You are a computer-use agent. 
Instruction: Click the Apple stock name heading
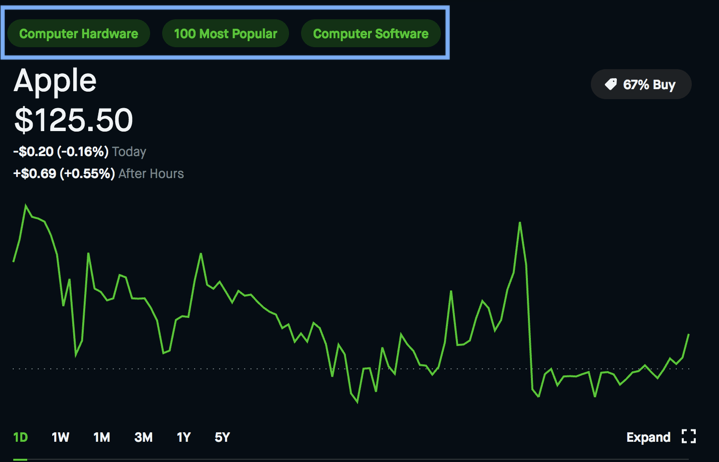tap(55, 81)
